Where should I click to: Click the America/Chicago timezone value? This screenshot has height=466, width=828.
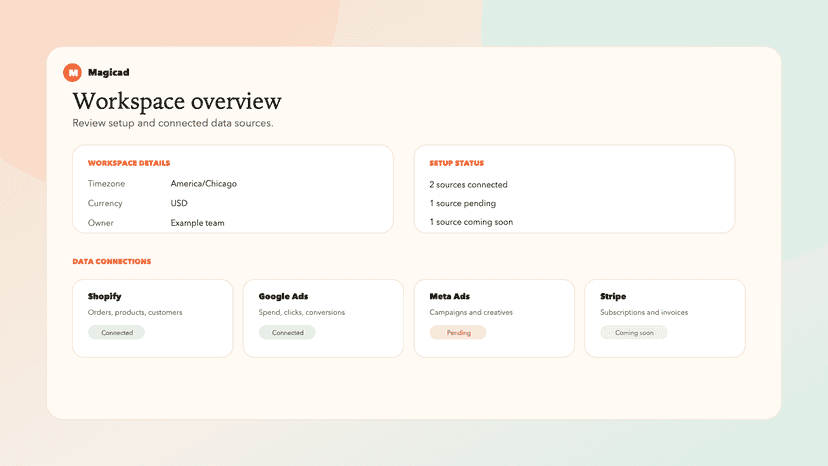(x=203, y=184)
